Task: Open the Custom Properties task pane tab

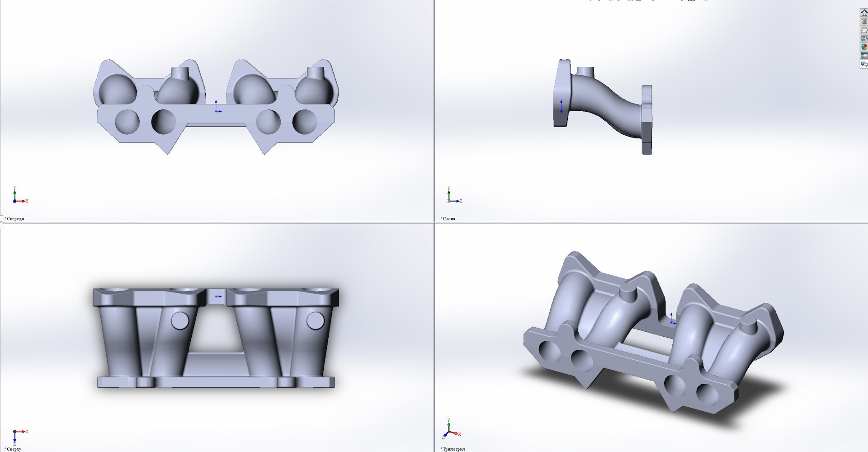Action: coord(864,56)
